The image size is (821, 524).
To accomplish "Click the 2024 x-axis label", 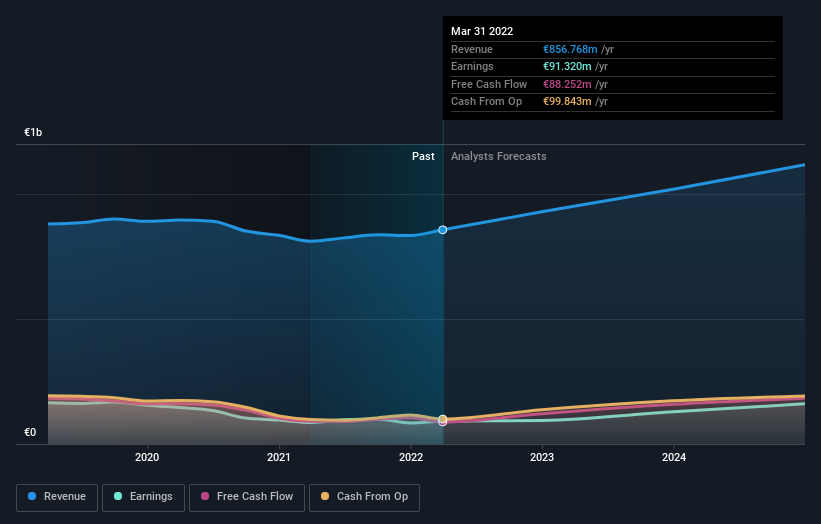I will [674, 458].
